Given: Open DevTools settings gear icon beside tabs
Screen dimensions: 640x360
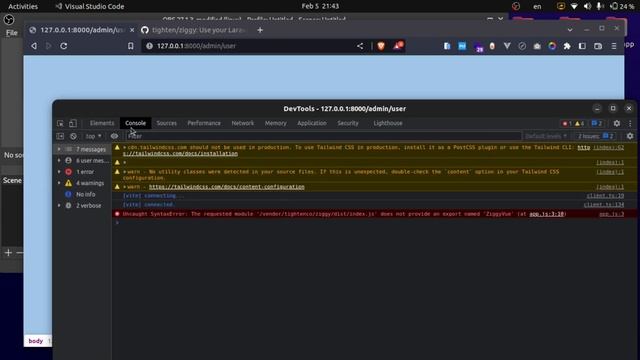Looking at the screenshot, I should pyautogui.click(x=617, y=123).
